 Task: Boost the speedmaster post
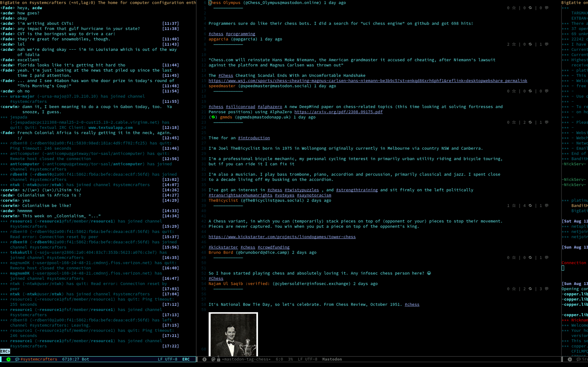[x=530, y=91]
